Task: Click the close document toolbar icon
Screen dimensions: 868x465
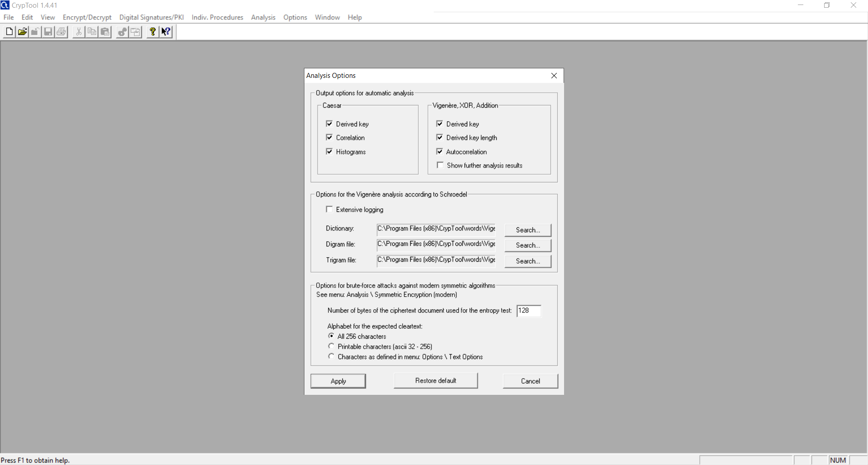Action: pos(35,32)
